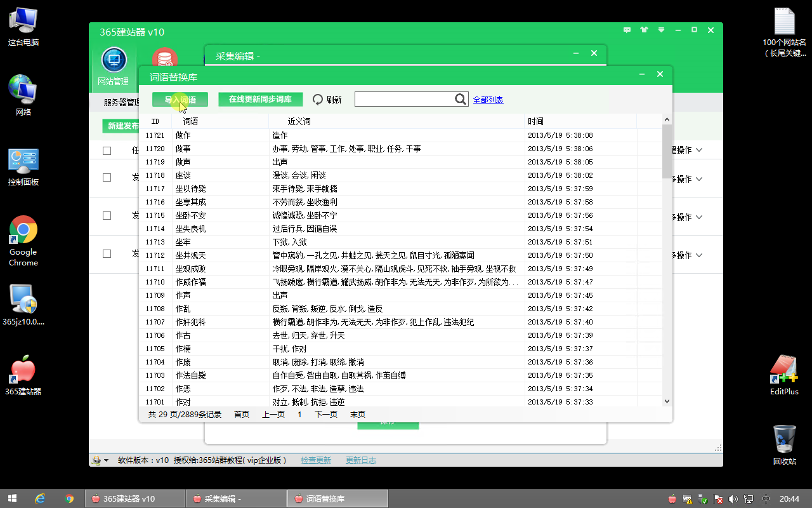Launch Chrome from the taskbar
The width and height of the screenshot is (812, 508).
[x=69, y=498]
